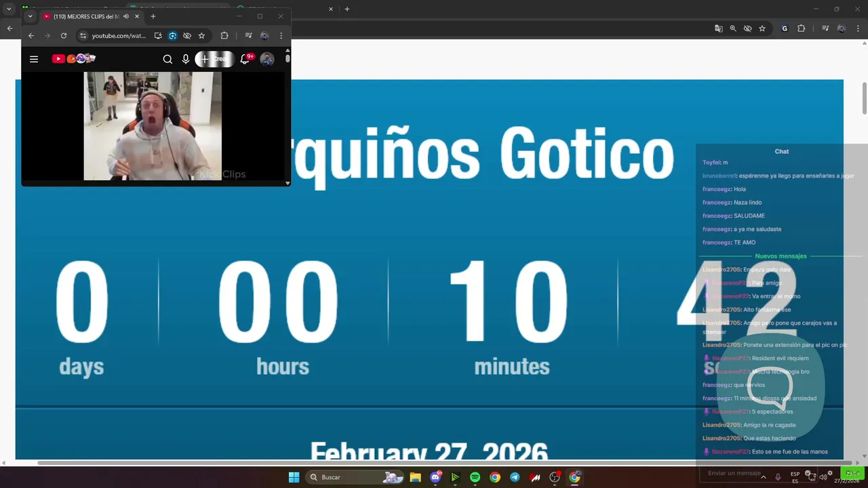The width and height of the screenshot is (868, 488).
Task: Click the Nuevos mensajes chat divider
Action: 781,256
